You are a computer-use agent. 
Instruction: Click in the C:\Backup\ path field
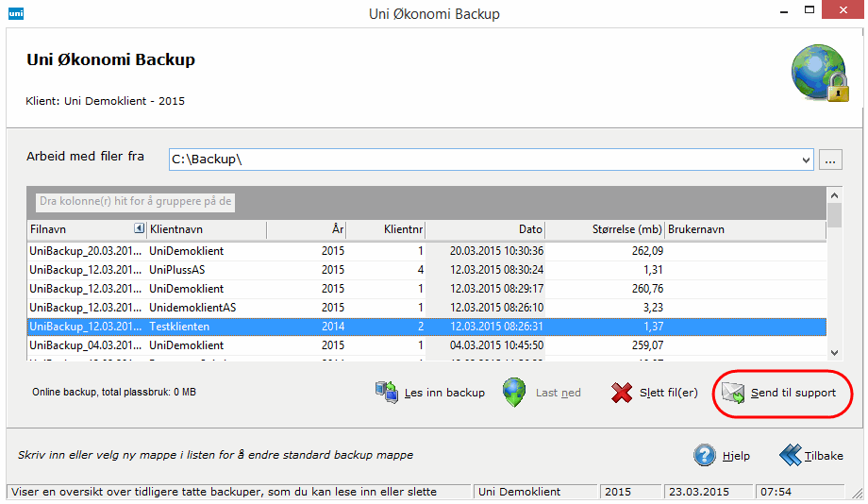pyautogui.click(x=481, y=160)
